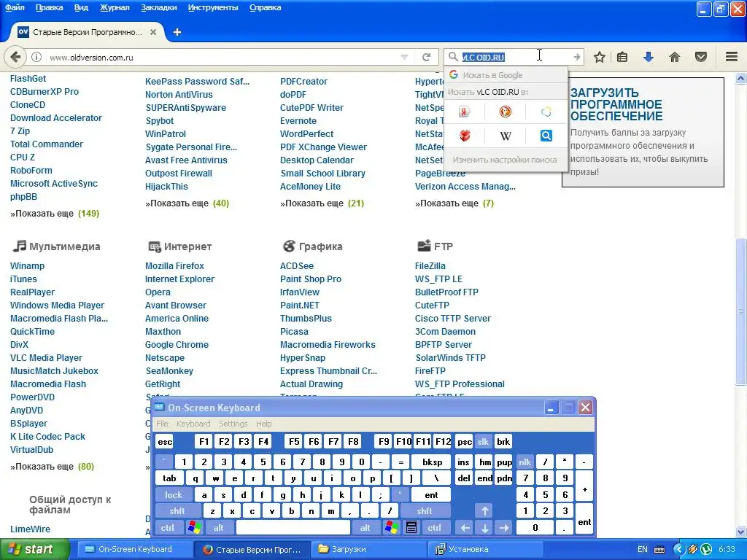747x560 pixels.
Task: Toggle the right shft key on on-screen keyboard
Action: pyautogui.click(x=425, y=511)
